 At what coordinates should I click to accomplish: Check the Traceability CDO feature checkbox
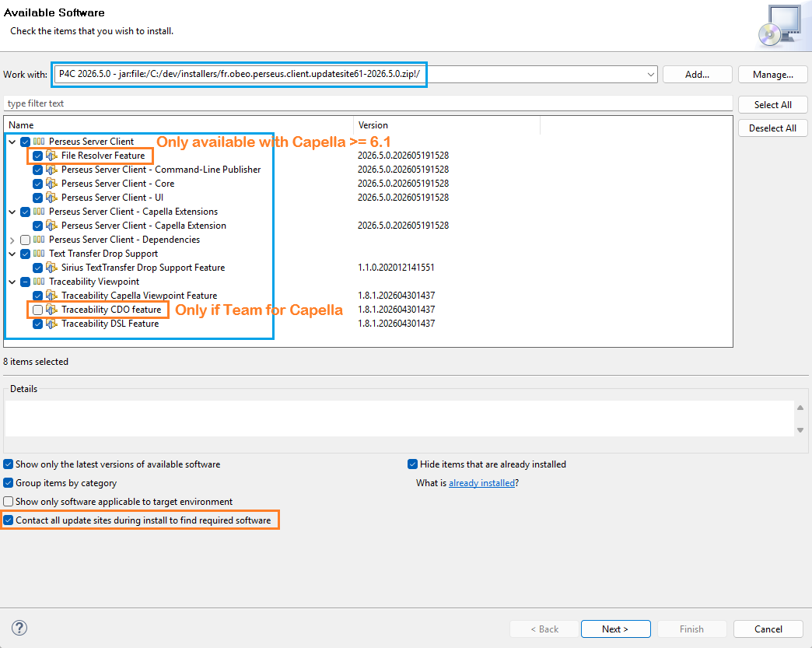coord(37,310)
